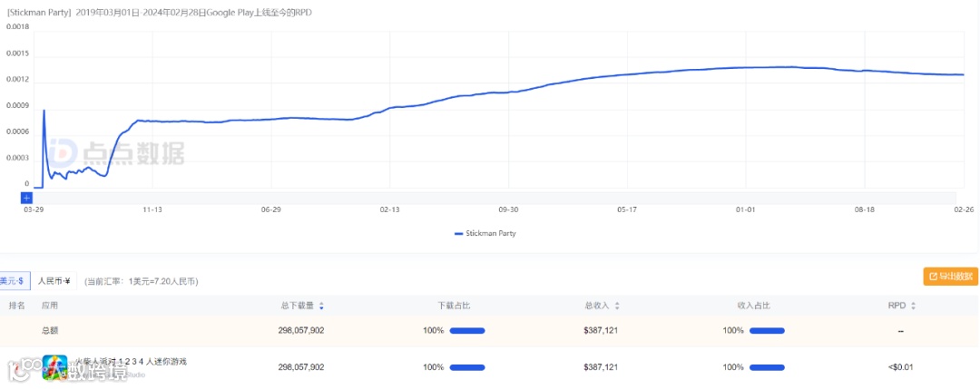Screen dimensions: 980x389
Task: Click the 02-13 x-axis date label
Action: point(390,209)
